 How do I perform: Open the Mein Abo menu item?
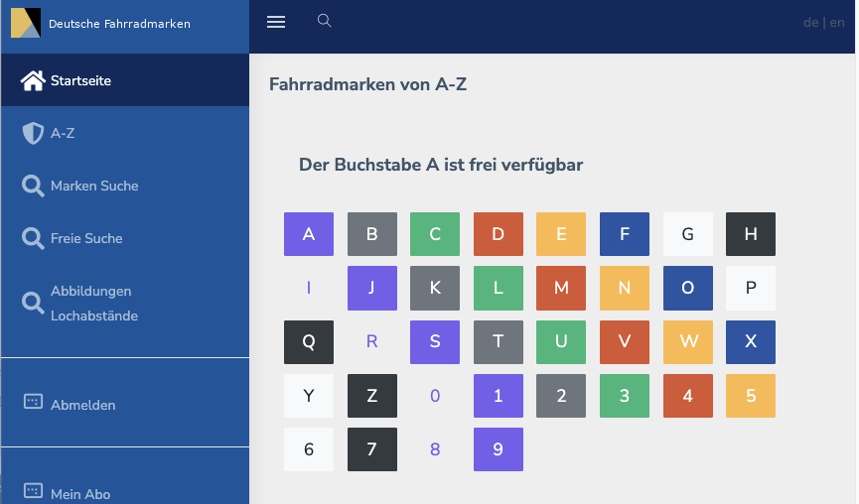coord(80,494)
